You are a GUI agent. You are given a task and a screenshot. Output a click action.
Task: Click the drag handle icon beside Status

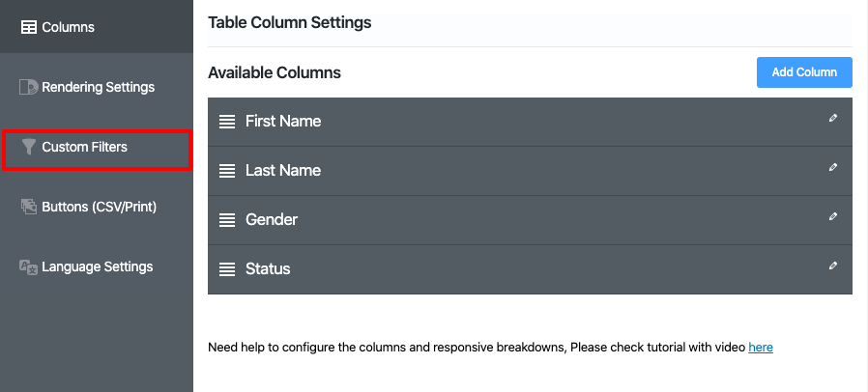click(x=227, y=269)
